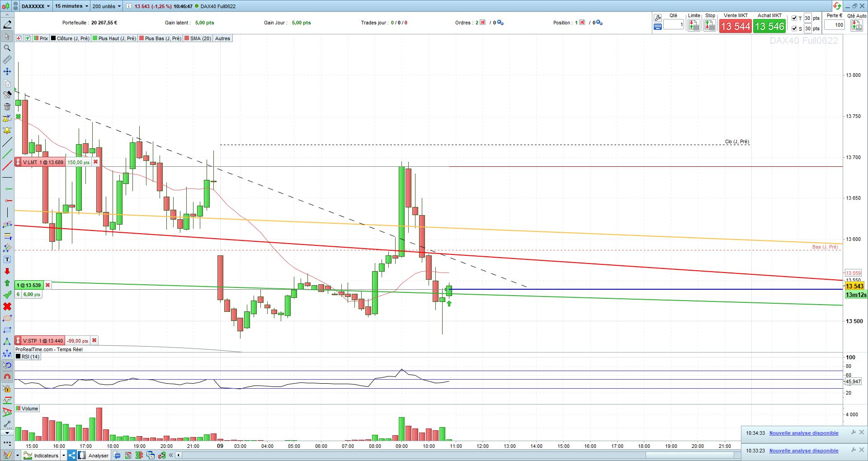Open the 15 minutes timeframe dropdown
Viewport: 868px width, 461px height.
click(72, 6)
